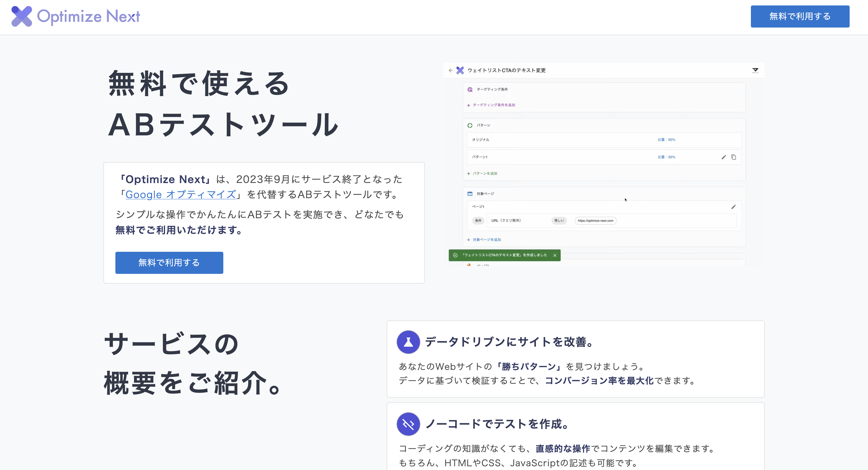The image size is (868, 470).
Task: Click the hero card 無料で利用する button
Action: (x=169, y=263)
